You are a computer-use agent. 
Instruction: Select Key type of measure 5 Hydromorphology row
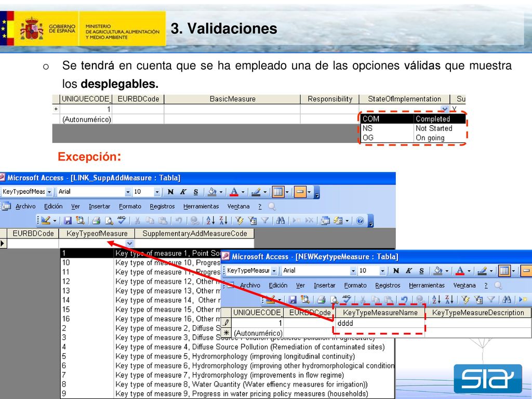click(x=228, y=356)
